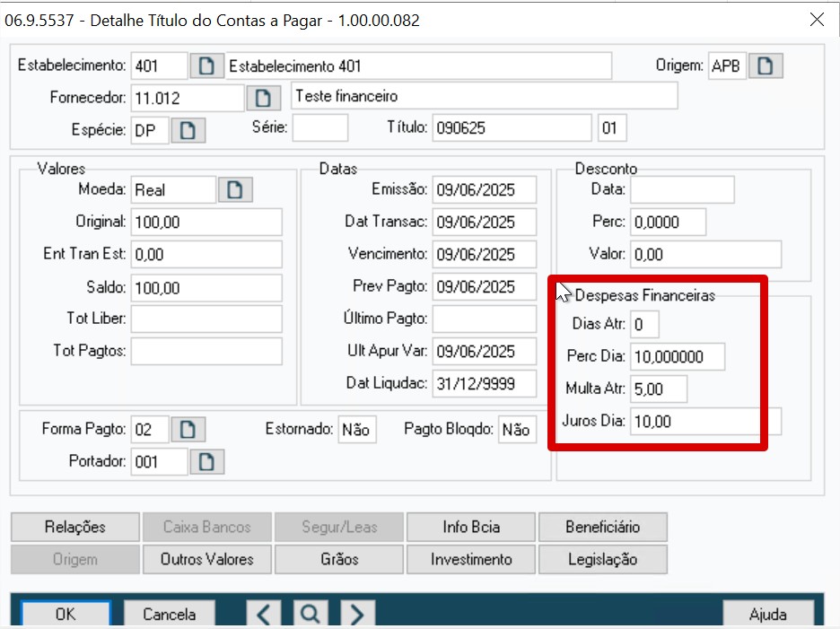Select the Vencimento date field
Screen dimensions: 840x629
pos(485,255)
